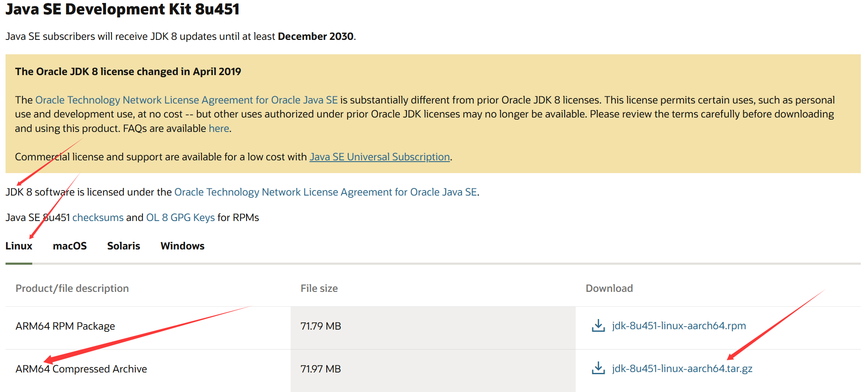This screenshot has width=868, height=392.
Task: Open the OL 8 GPG Keys link
Action: coord(180,218)
